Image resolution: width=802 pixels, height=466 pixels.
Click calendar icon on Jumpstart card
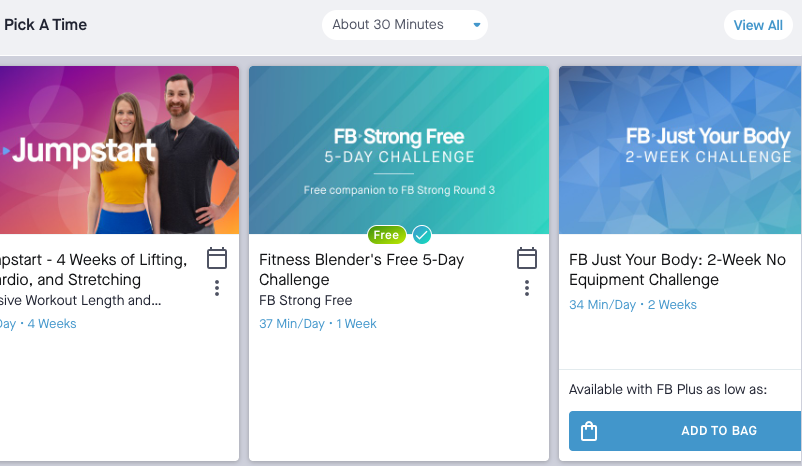pyautogui.click(x=217, y=259)
